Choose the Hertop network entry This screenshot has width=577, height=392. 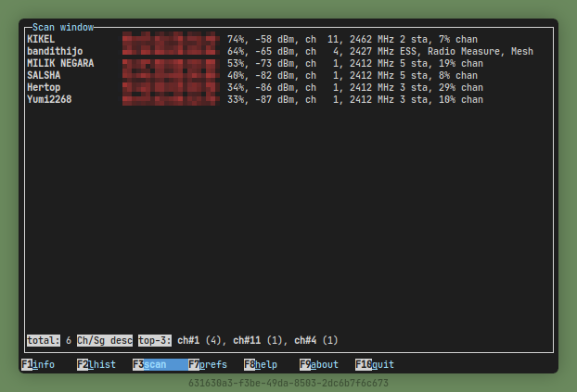coord(44,87)
